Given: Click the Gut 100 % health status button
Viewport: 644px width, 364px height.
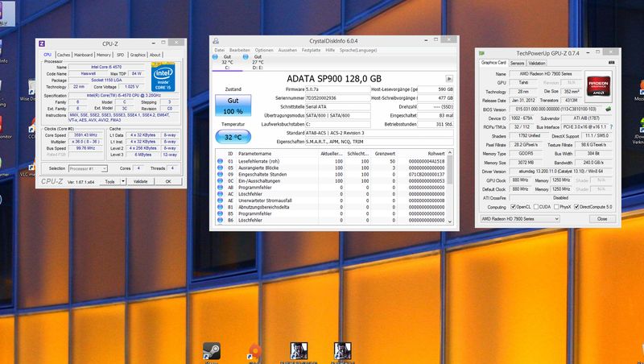Looking at the screenshot, I should (x=233, y=105).
